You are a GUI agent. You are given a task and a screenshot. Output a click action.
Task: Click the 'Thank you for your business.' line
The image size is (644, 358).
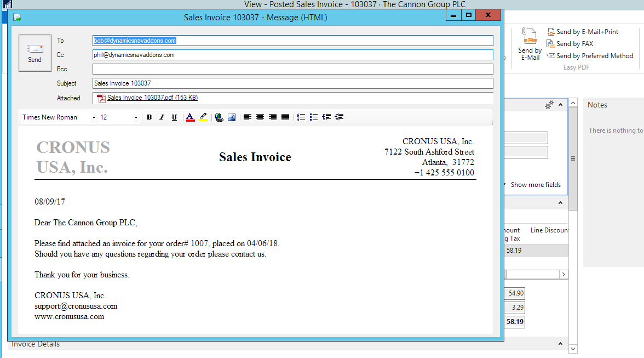click(x=82, y=275)
